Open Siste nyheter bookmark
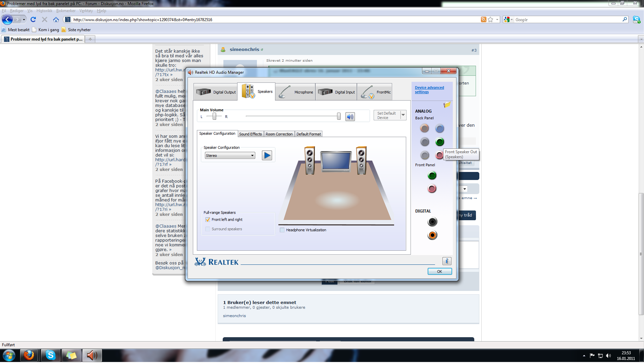Viewport: 644px width, 363px height. pos(76,30)
